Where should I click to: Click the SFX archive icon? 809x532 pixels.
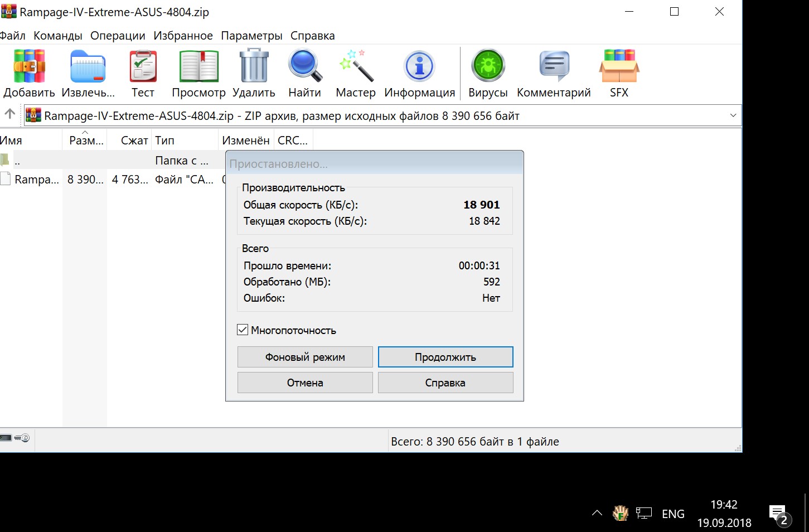619,67
